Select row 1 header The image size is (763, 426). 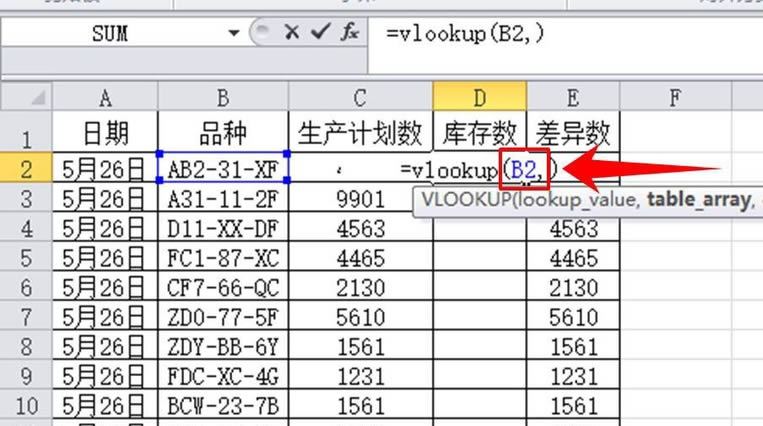pyautogui.click(x=26, y=132)
